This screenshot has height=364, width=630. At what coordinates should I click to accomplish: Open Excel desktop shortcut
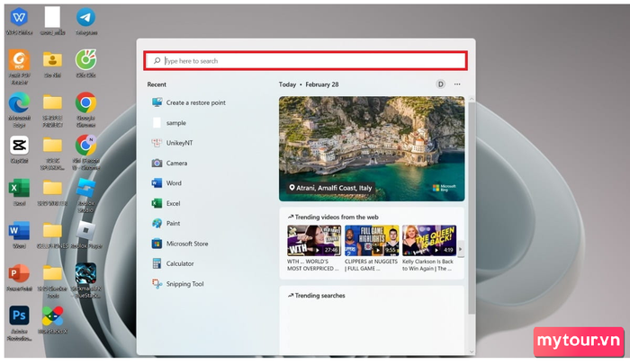(19, 188)
